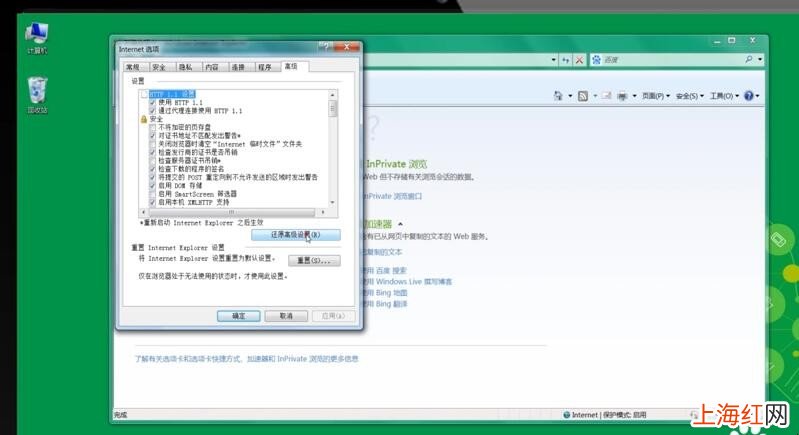799x435 pixels.
Task: Switch to the 连接 tab
Action: [x=238, y=67]
